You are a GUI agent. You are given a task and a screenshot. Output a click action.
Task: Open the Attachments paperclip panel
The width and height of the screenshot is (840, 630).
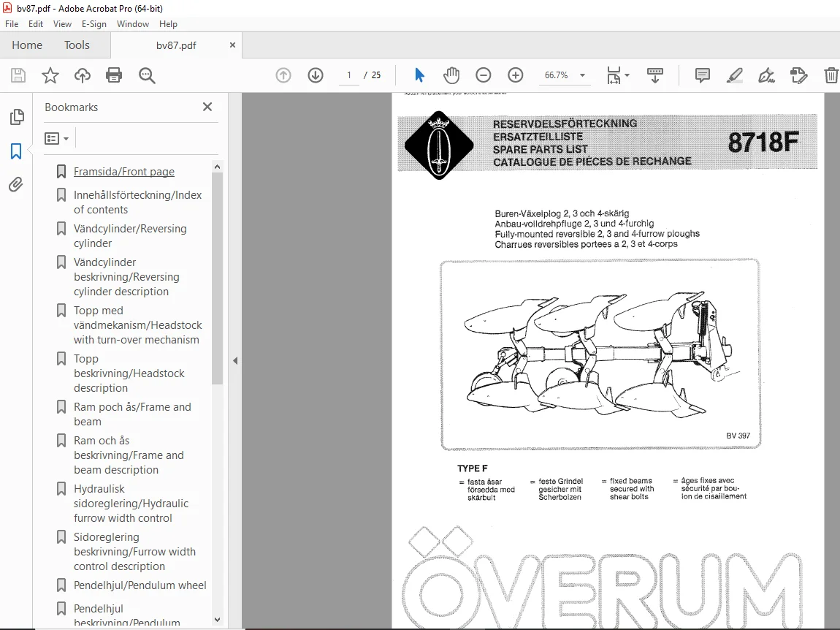point(16,185)
